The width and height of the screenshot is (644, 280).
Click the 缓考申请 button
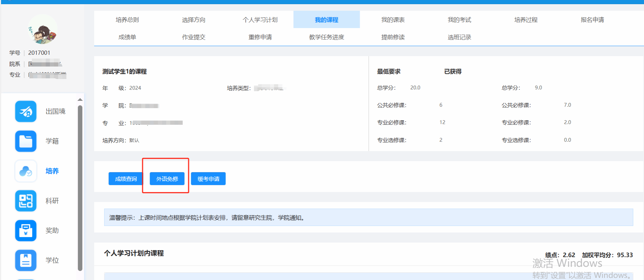coord(208,179)
